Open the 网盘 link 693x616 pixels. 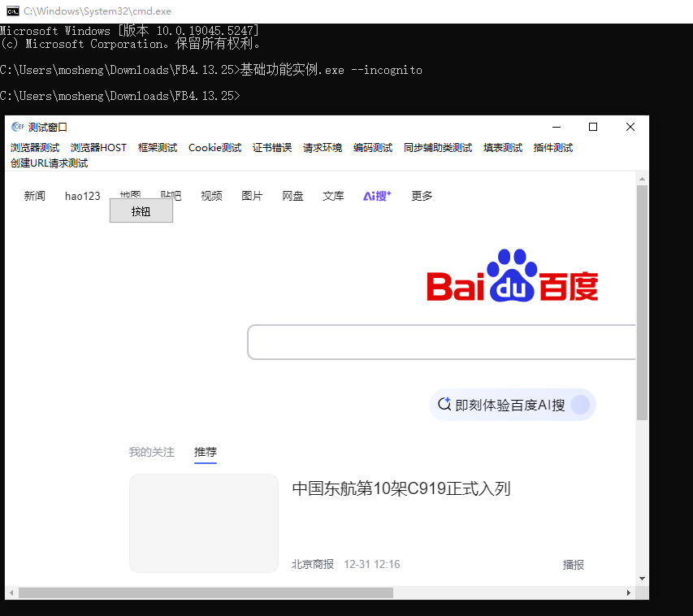click(x=293, y=196)
